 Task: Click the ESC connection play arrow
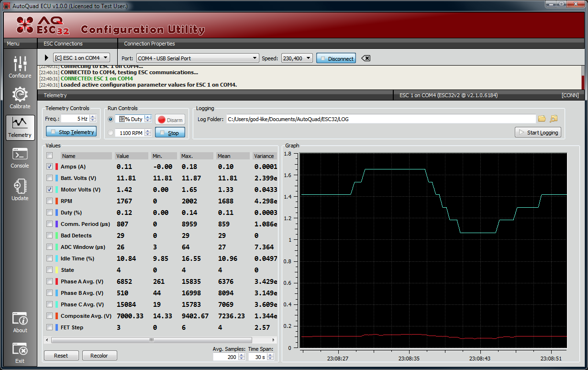(46, 58)
